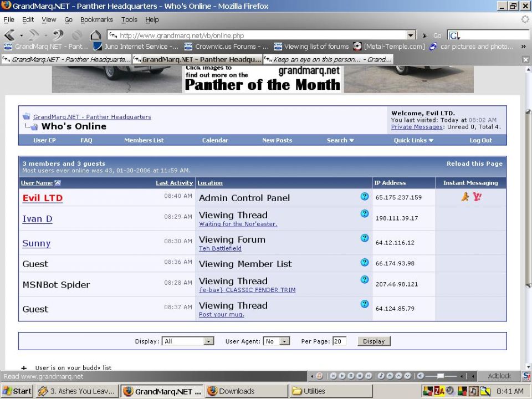Switch to the 'Keep an eye on this person' tab
This screenshot has height=399, width=532.
328,60
